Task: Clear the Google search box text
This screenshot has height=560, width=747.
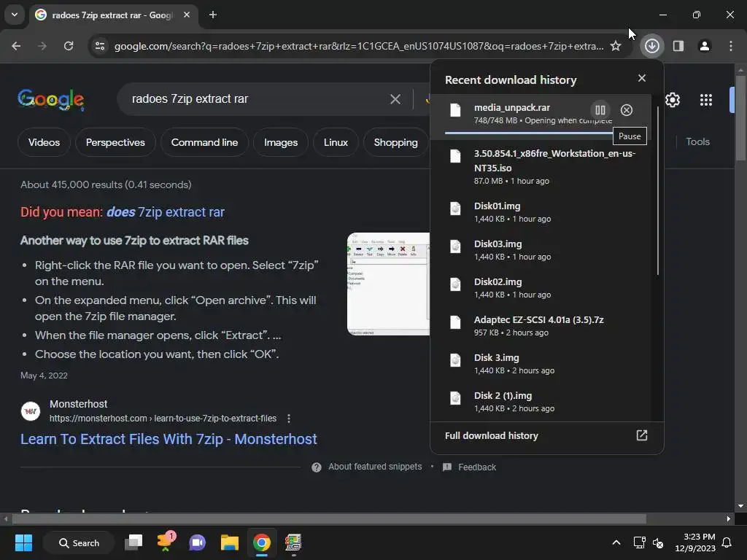Action: click(x=395, y=99)
